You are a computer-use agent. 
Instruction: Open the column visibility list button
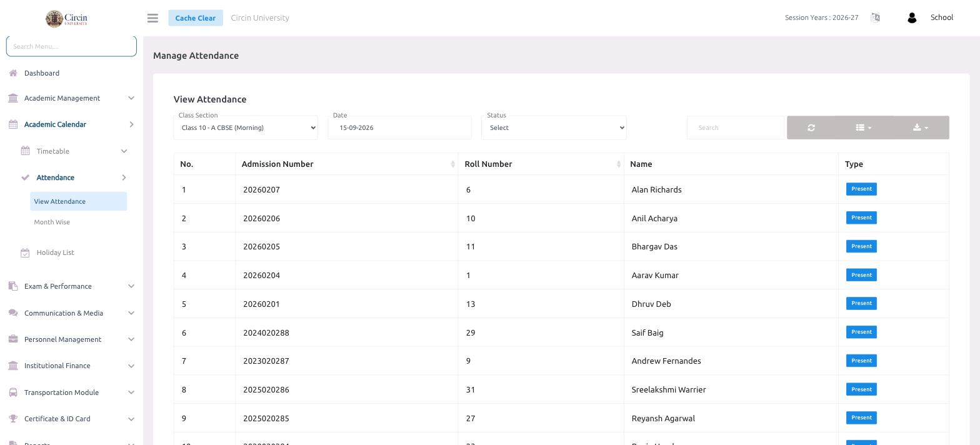[863, 127]
